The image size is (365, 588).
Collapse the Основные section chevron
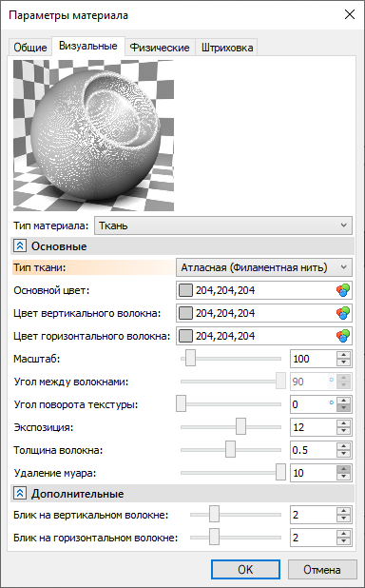20,246
